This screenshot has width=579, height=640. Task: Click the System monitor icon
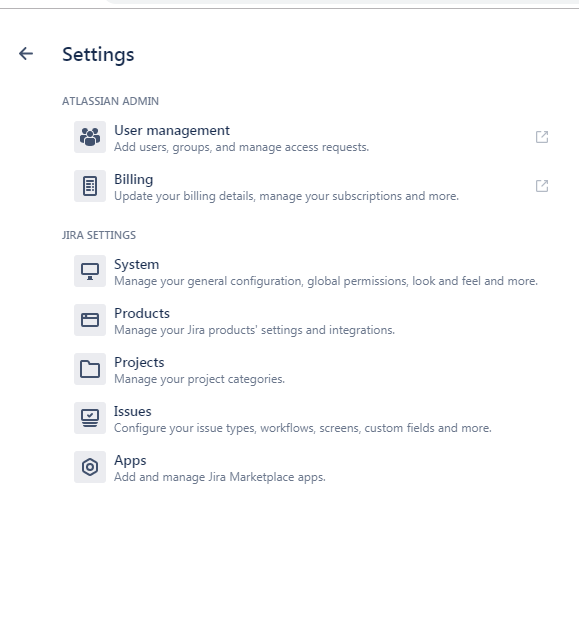90,271
